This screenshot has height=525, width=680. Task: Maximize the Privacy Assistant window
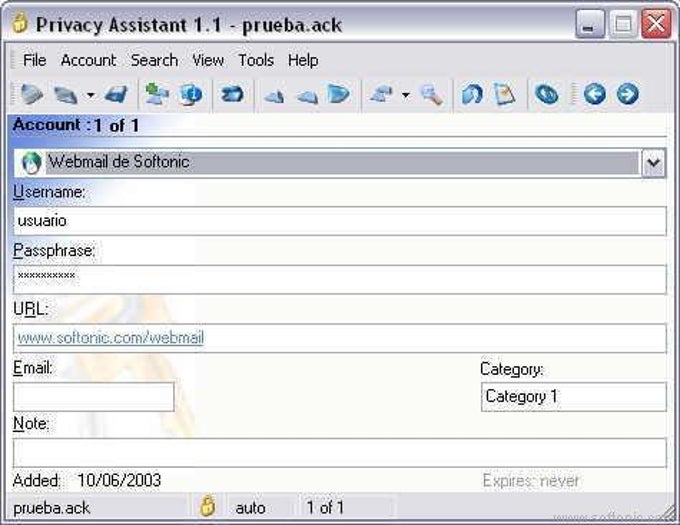pos(623,24)
